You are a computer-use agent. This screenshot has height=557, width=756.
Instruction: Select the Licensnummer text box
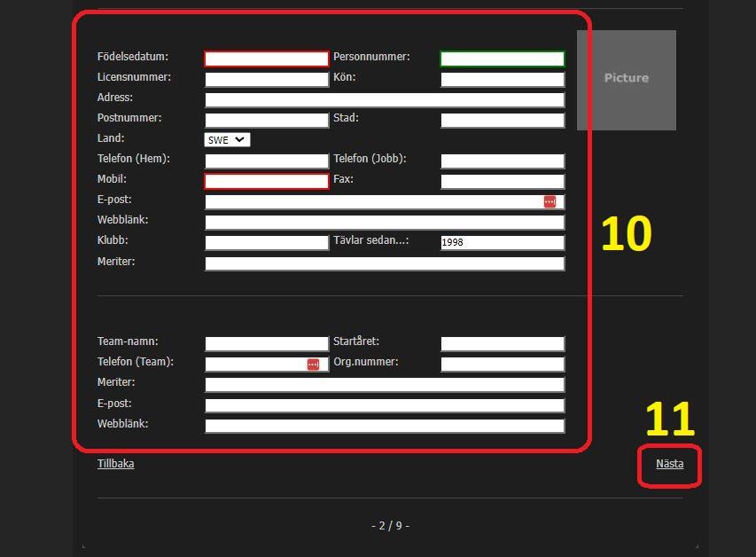[266, 80]
